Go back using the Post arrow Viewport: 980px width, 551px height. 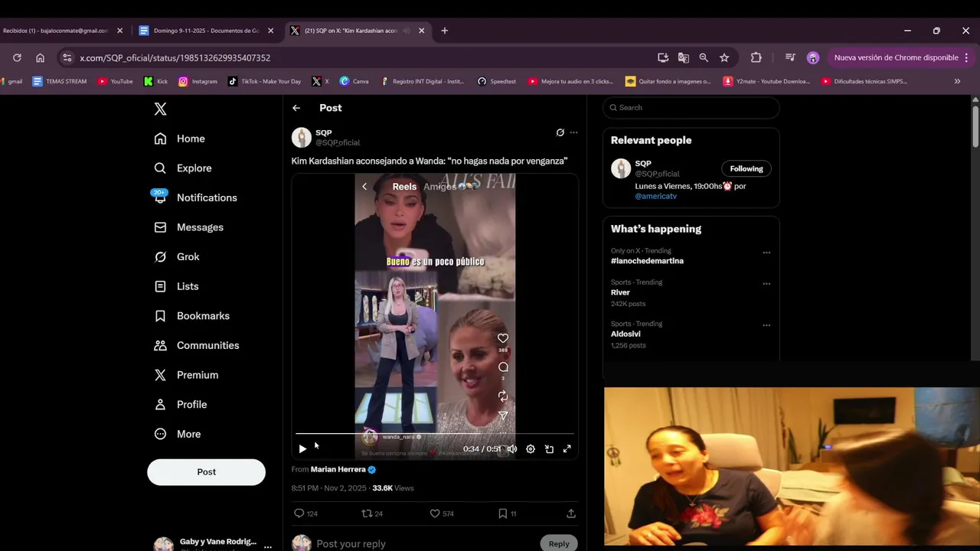(296, 108)
